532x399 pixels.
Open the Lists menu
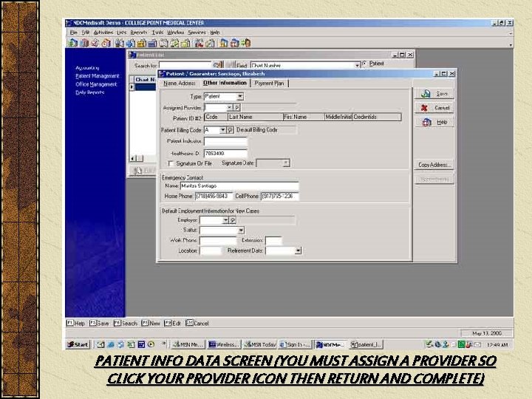[121, 33]
